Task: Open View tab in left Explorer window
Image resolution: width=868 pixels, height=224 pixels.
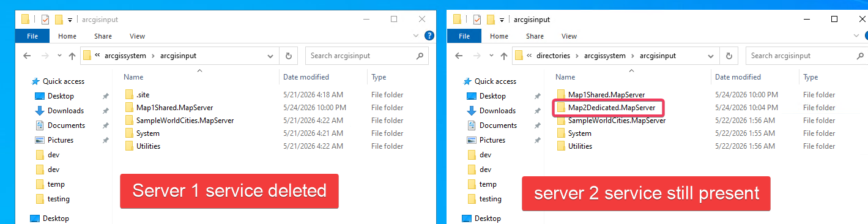Action: coord(137,36)
